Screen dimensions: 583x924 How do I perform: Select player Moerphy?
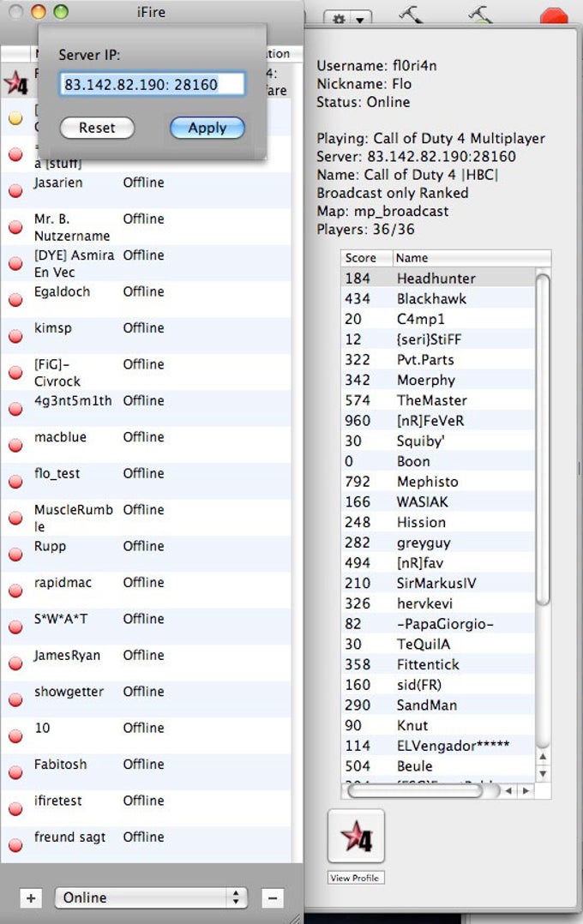[x=438, y=380]
